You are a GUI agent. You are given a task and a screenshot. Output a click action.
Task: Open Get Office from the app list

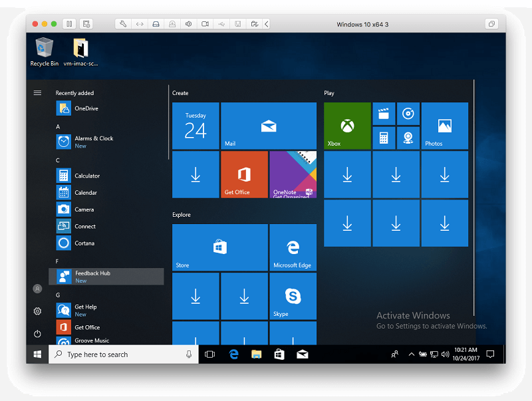click(106, 327)
